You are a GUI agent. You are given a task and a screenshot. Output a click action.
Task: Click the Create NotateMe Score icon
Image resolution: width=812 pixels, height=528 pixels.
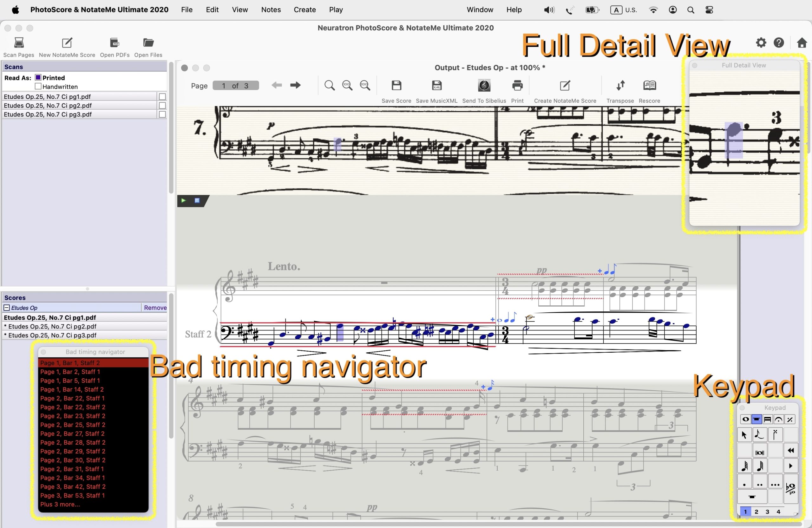565,85
